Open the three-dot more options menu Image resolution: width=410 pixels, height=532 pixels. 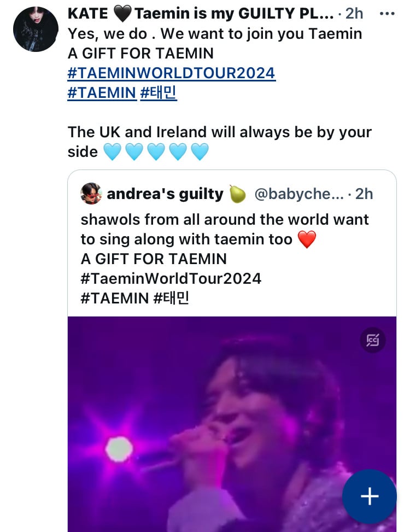[x=387, y=14]
